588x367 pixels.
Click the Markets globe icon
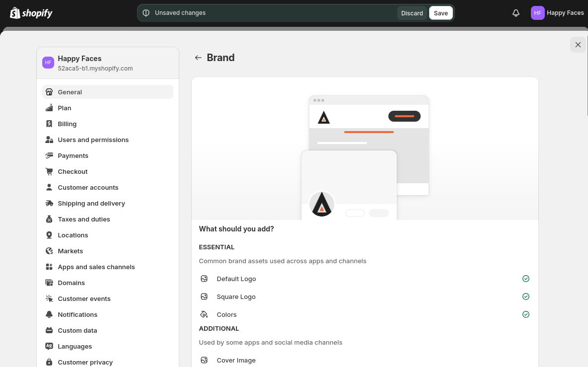49,251
